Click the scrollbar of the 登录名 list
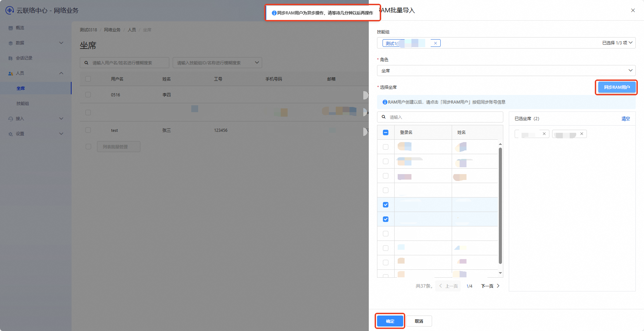 (500, 206)
